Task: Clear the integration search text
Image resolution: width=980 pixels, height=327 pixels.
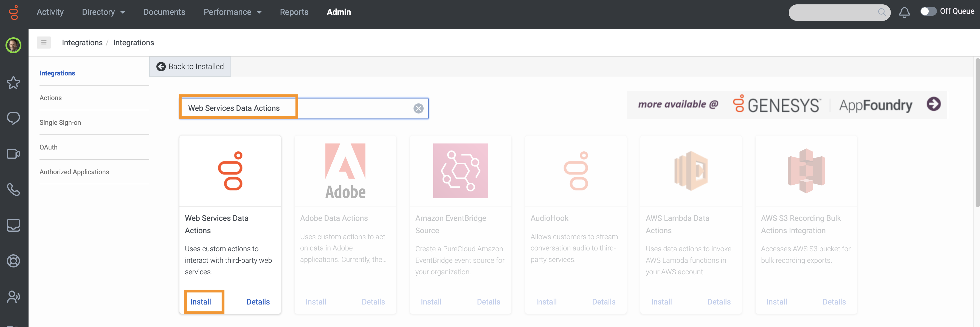Action: pyautogui.click(x=418, y=109)
